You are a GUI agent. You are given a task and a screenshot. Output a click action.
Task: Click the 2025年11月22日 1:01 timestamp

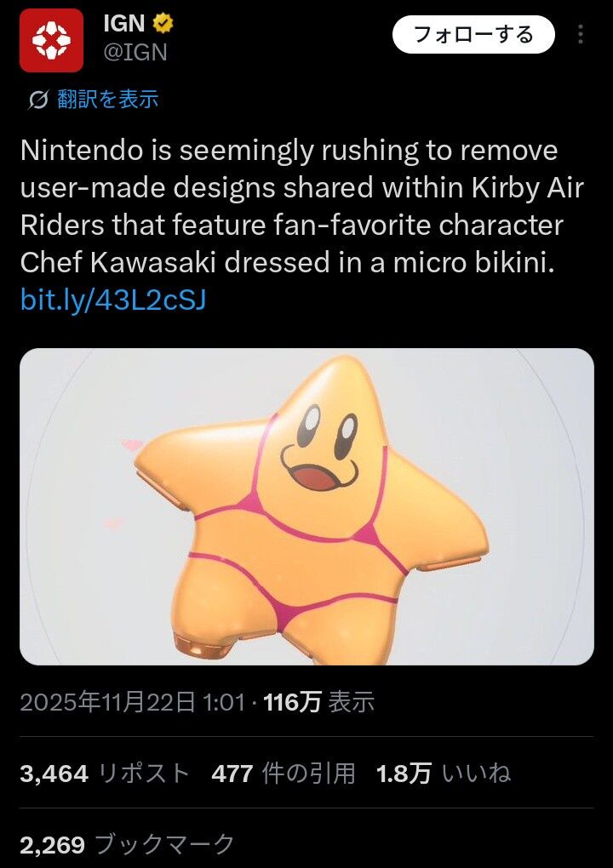pyautogui.click(x=133, y=702)
